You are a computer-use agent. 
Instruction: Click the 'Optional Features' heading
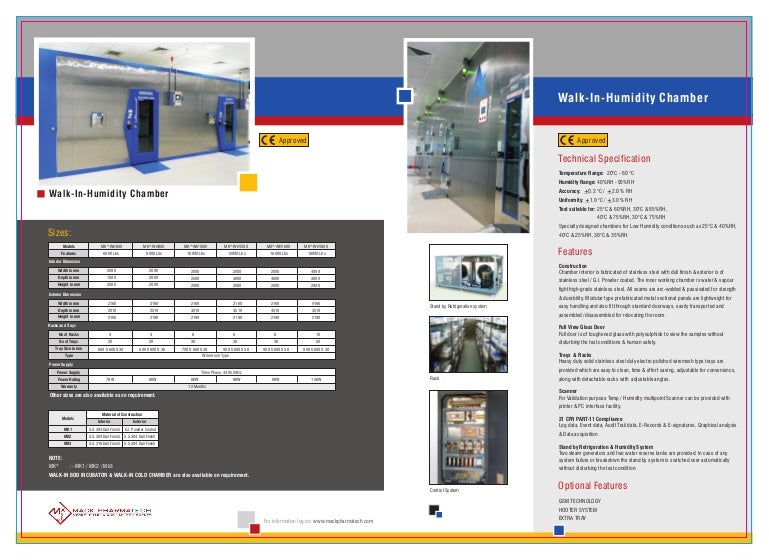pyautogui.click(x=592, y=485)
